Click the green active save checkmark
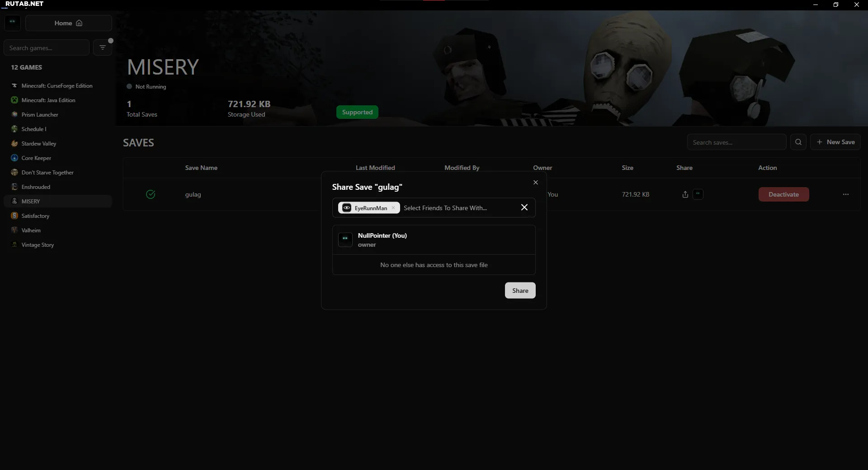The height and width of the screenshot is (470, 868). tap(151, 194)
